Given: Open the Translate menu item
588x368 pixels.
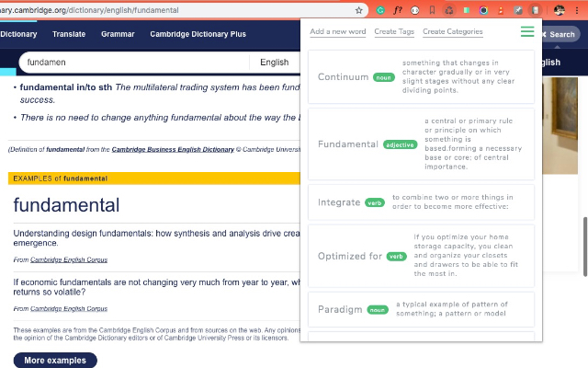Looking at the screenshot, I should pos(69,34).
